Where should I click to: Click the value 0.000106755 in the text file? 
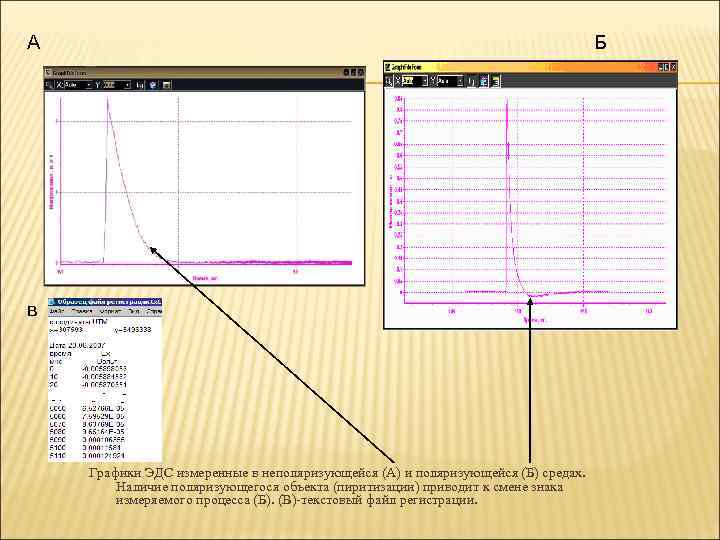click(103, 439)
